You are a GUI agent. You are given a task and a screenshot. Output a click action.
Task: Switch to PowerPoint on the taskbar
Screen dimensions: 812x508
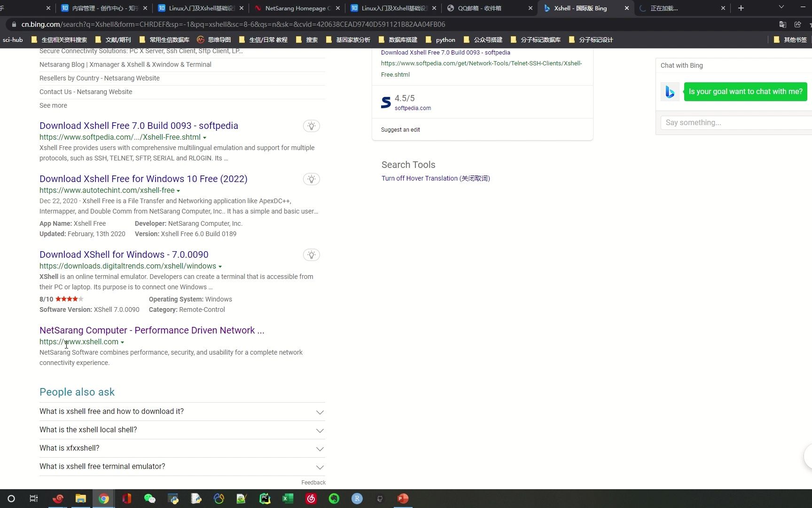click(403, 499)
